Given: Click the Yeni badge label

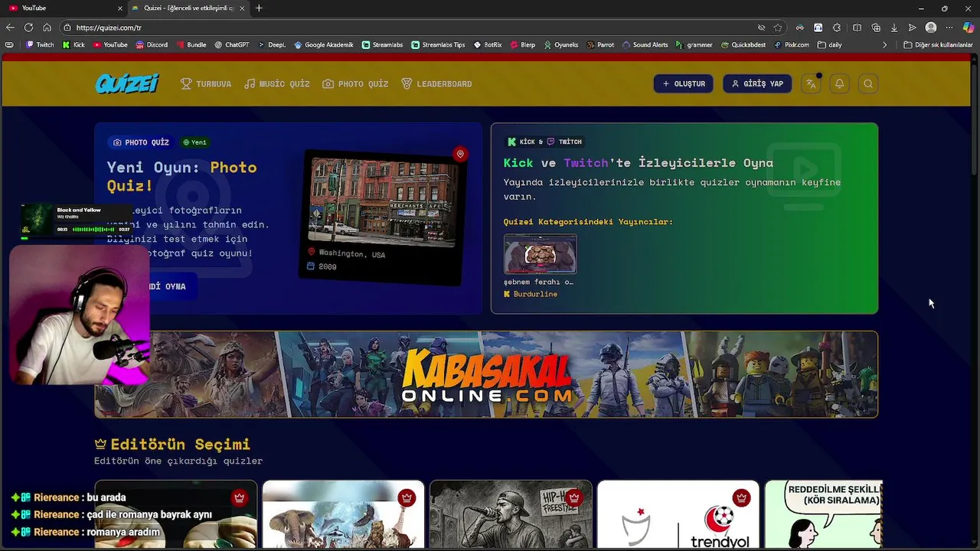Looking at the screenshot, I should tap(195, 142).
